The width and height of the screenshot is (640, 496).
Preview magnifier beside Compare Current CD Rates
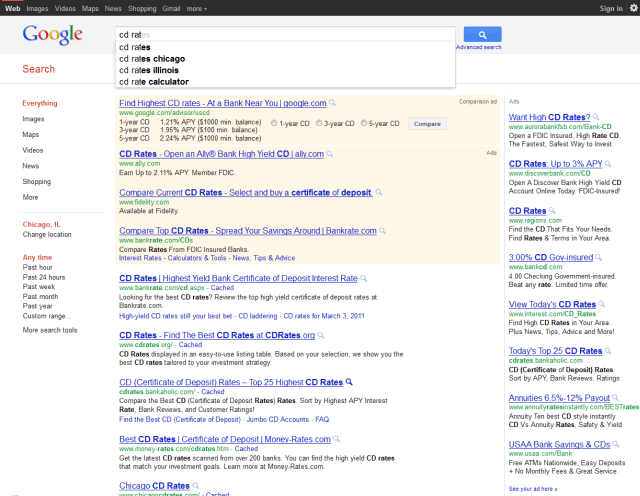click(379, 192)
